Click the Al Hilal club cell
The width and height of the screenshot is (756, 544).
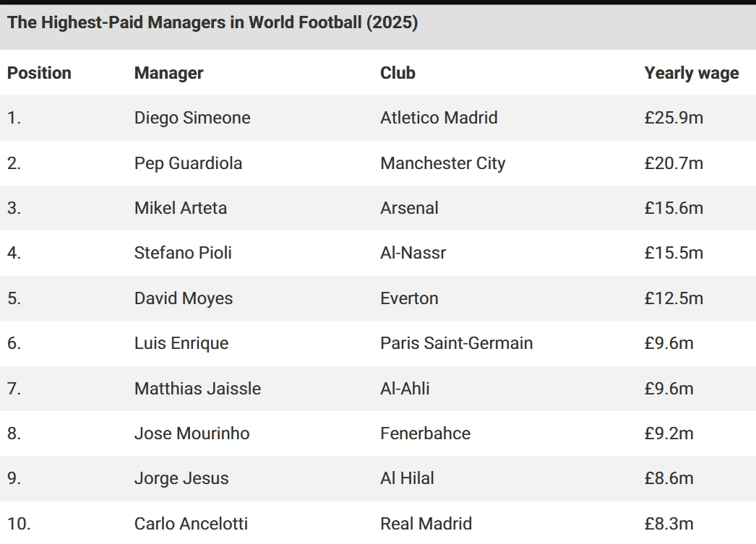407,478
